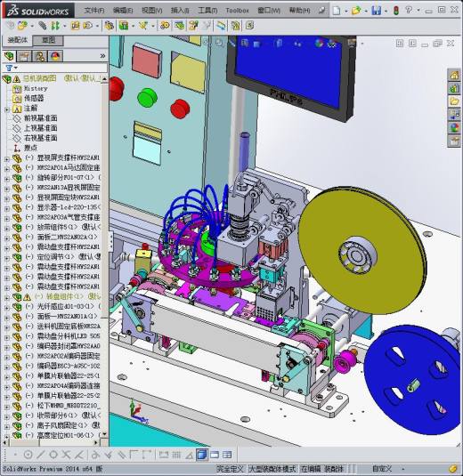
Task: Select the History tree item
Action: [x=36, y=89]
